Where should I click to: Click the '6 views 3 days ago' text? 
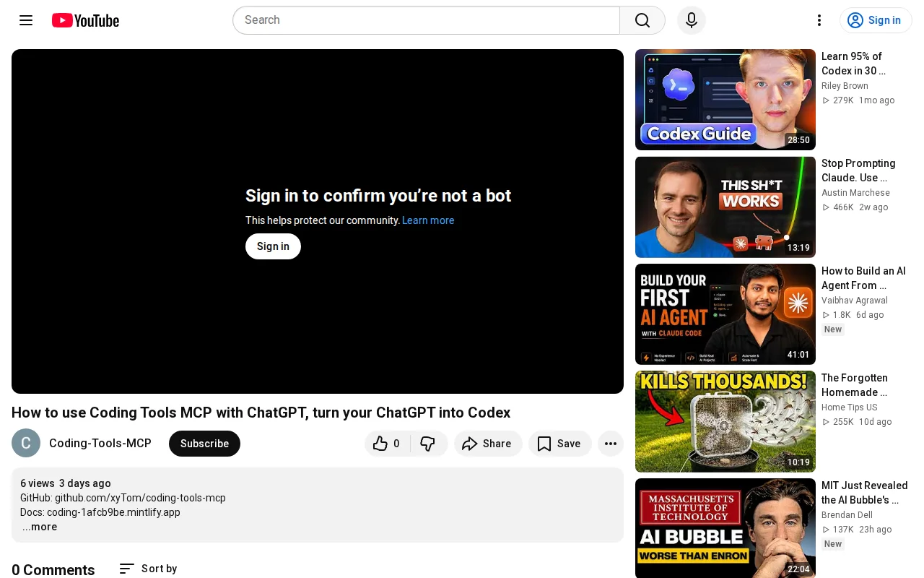tap(66, 483)
